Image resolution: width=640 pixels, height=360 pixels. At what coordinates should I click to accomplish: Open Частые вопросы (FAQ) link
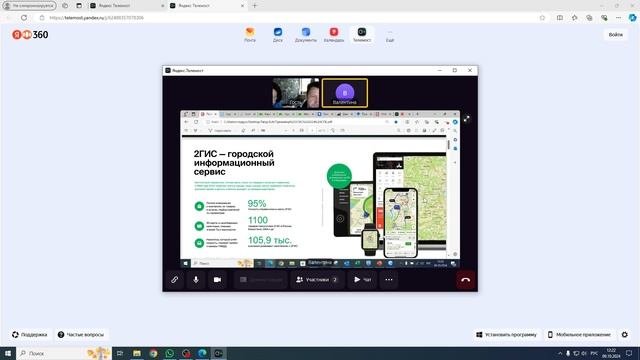point(81,335)
